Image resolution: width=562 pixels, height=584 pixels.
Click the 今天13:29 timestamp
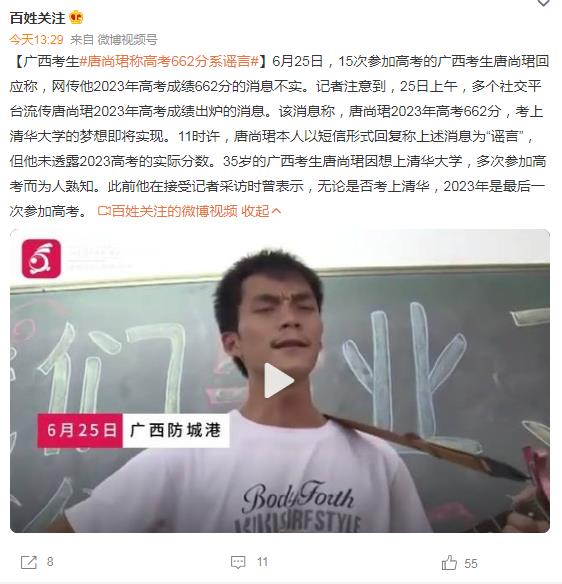pos(36,39)
